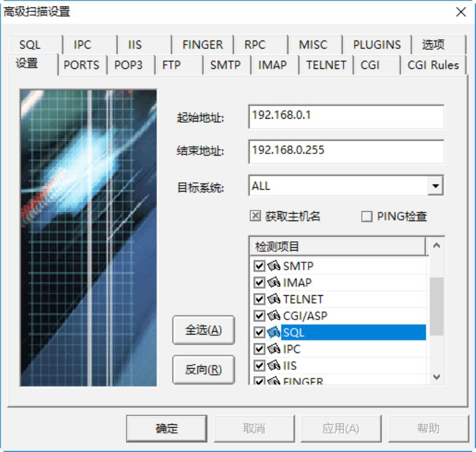Select the IPC row text in list
Viewport: 476px width, 452px height.
292,349
